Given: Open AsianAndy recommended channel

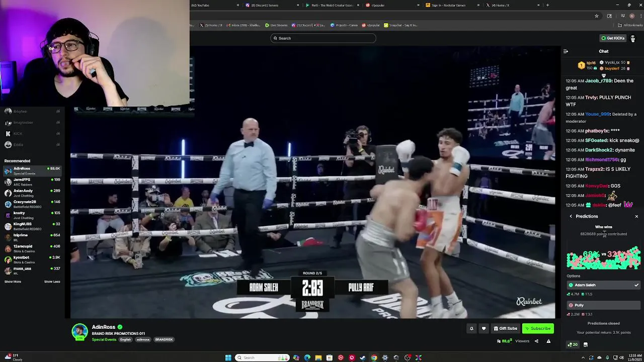Looking at the screenshot, I should coord(32,193).
